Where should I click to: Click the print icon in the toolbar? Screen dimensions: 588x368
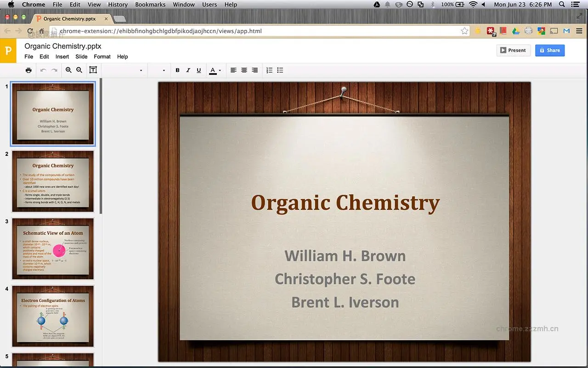point(28,70)
